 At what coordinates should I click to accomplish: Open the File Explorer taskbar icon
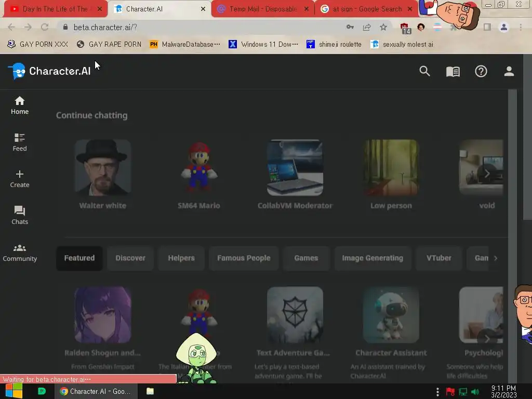(x=150, y=391)
